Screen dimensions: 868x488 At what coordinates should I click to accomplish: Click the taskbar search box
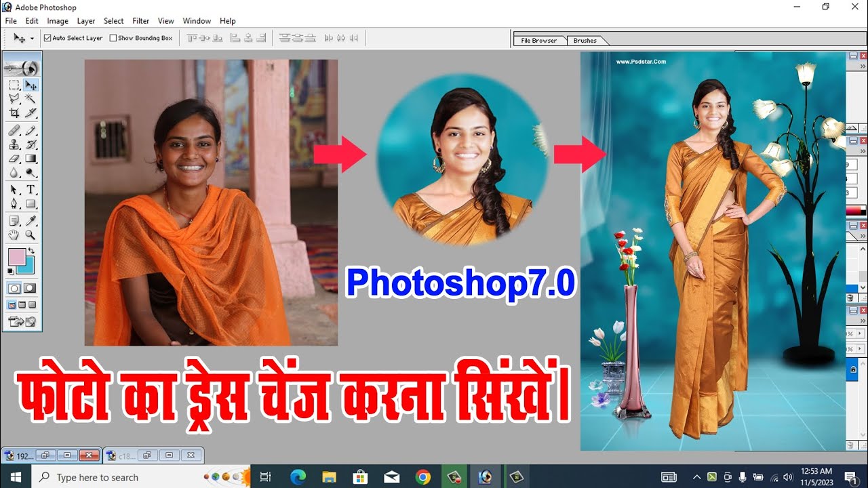[x=141, y=477]
